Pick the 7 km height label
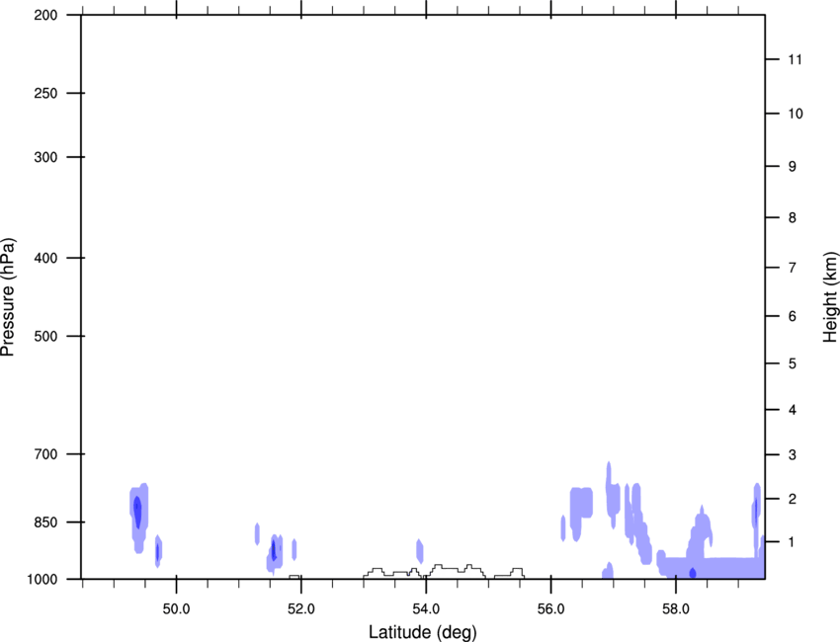Image resolution: width=840 pixels, height=642 pixels. click(793, 268)
